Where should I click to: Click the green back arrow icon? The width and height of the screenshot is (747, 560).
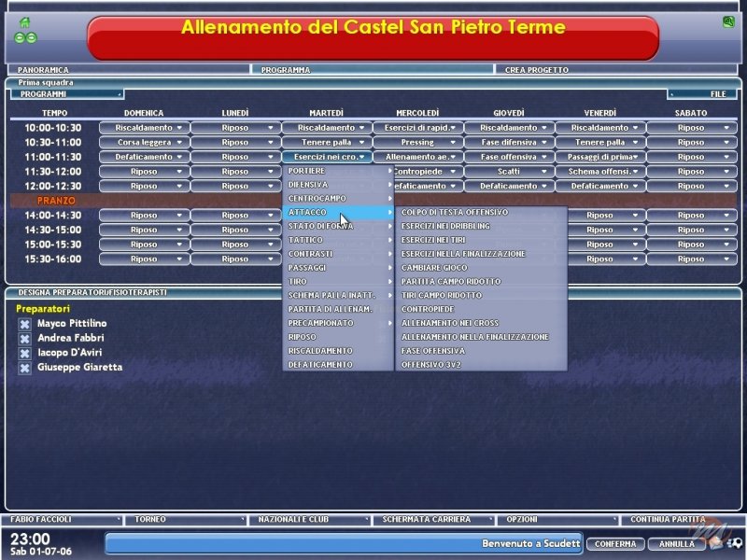(20, 36)
